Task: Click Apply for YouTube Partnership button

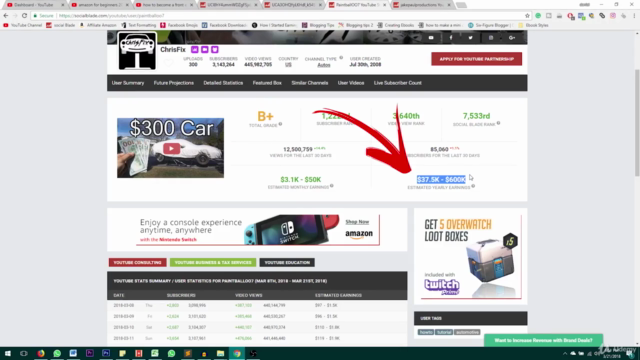Action: (476, 59)
